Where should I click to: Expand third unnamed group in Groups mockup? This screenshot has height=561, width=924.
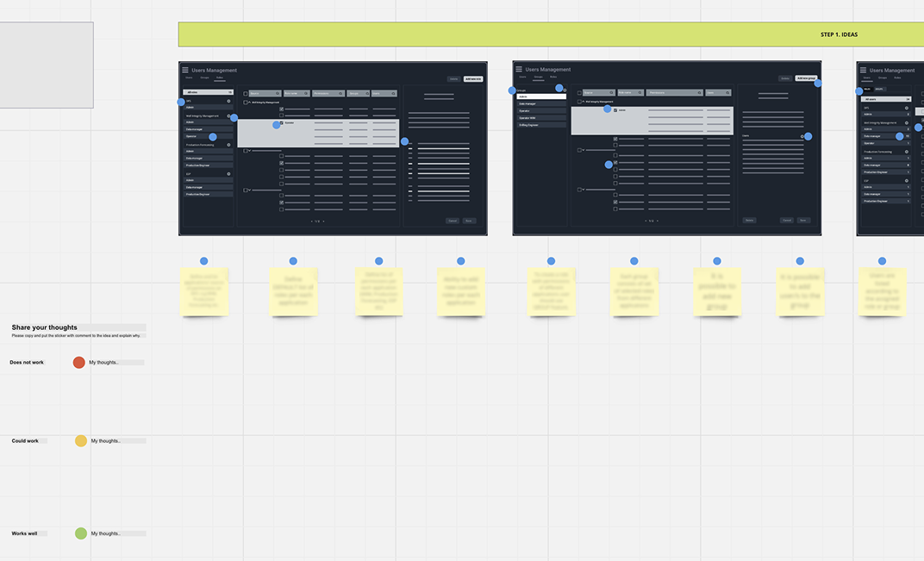pyautogui.click(x=584, y=190)
